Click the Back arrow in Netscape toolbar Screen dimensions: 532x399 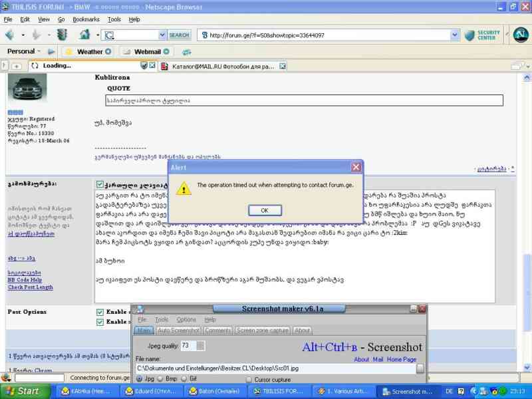pos(10,35)
